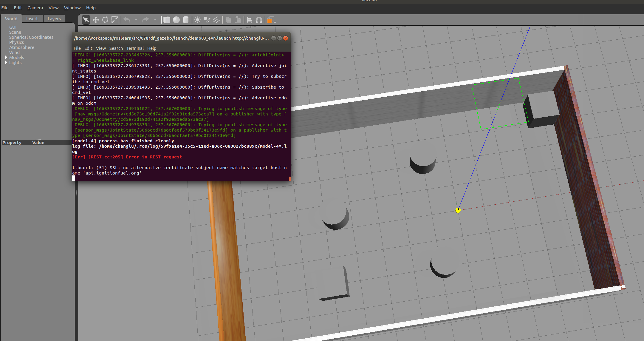Screen dimensions: 644x341
Task: Open the redo history dropdown arrow
Action: [x=155, y=20]
